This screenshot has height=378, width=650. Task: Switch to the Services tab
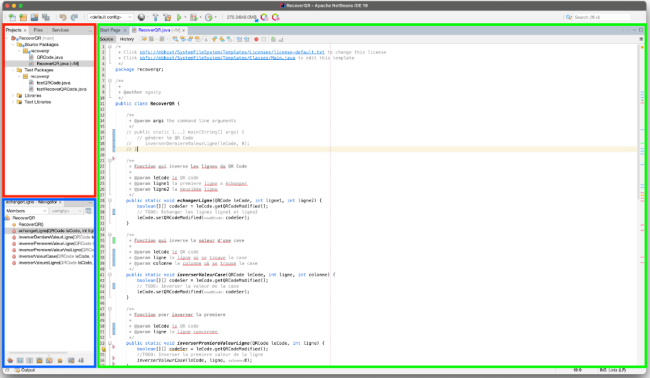click(x=61, y=30)
